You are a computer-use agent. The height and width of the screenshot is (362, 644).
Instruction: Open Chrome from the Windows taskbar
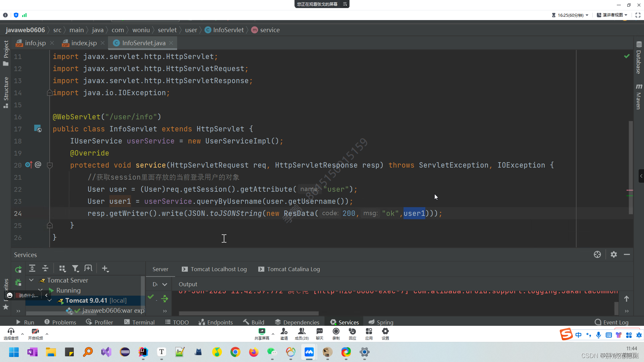point(235,352)
